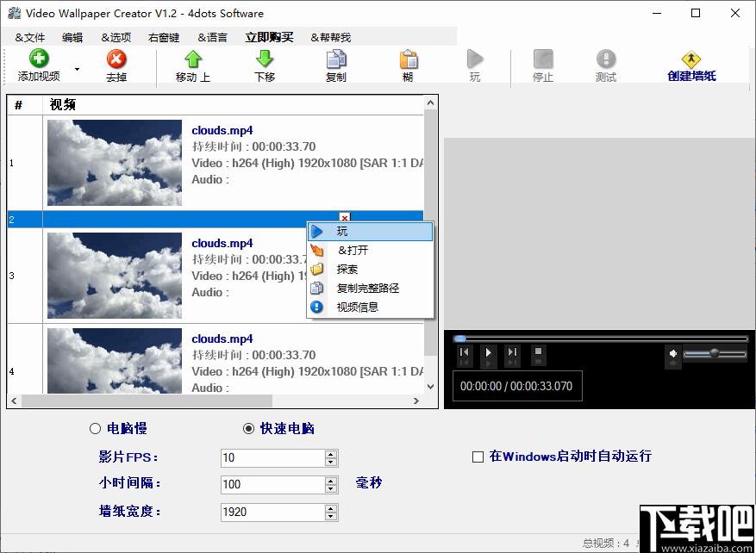Click the 视频 column header

tap(63, 104)
